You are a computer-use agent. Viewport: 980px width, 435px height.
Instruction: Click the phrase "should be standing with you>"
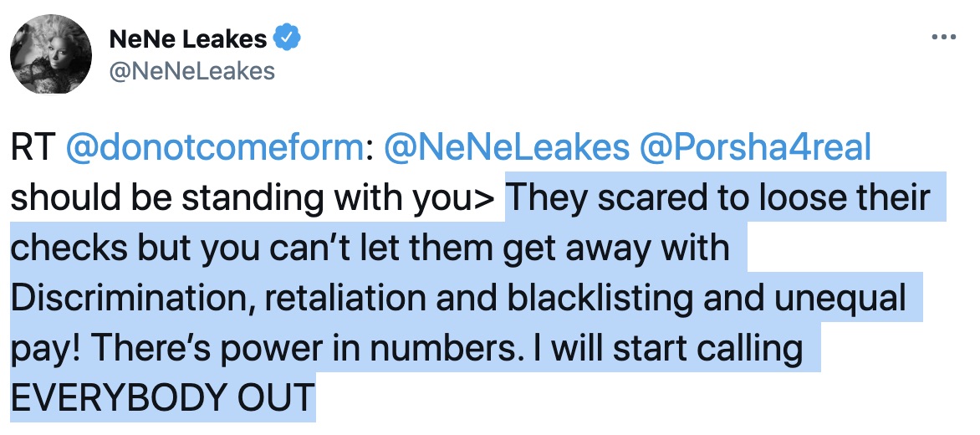pos(253,198)
